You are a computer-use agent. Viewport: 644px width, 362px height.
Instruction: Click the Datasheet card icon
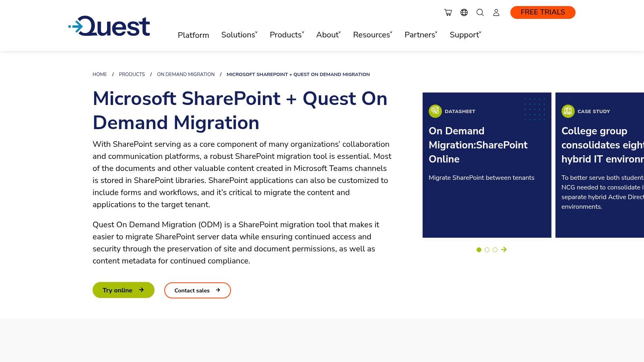tap(435, 111)
